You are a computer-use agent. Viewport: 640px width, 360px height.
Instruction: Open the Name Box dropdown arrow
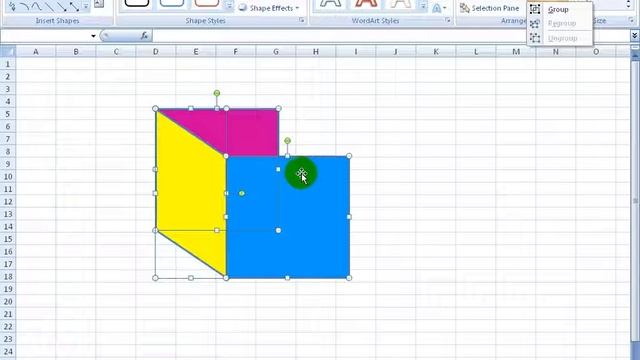pos(93,36)
